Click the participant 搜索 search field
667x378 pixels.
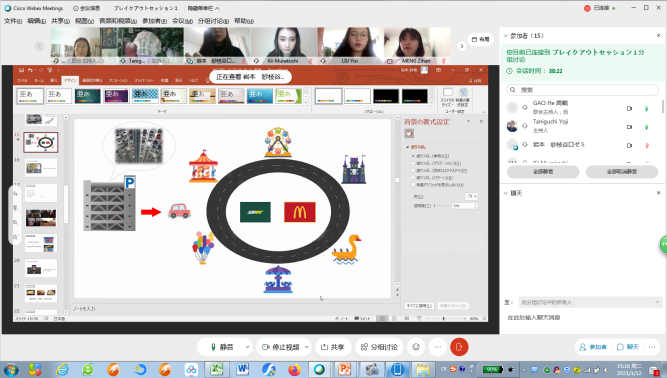coord(582,90)
